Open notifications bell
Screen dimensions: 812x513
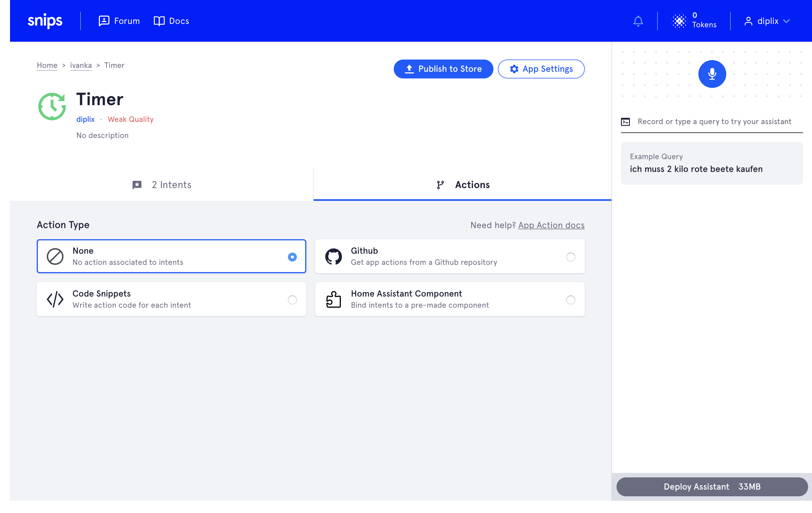click(638, 21)
